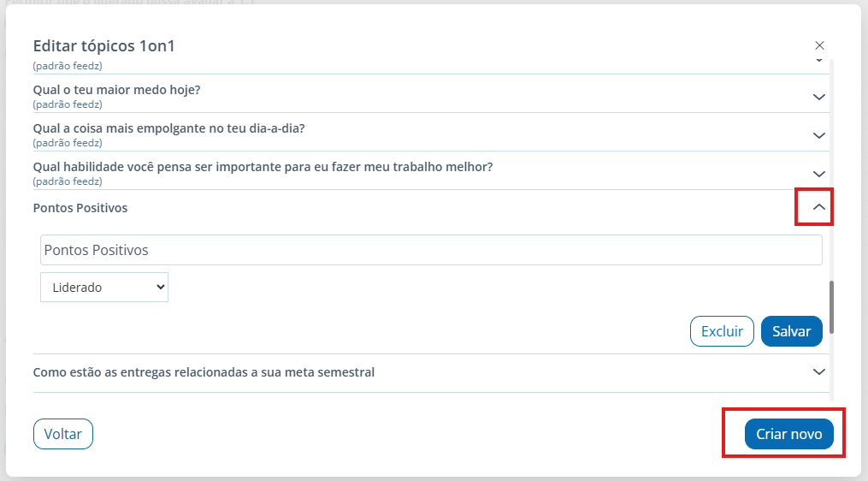Expand the partially hidden topmost topic chevron
868x481 pixels.
818,60
